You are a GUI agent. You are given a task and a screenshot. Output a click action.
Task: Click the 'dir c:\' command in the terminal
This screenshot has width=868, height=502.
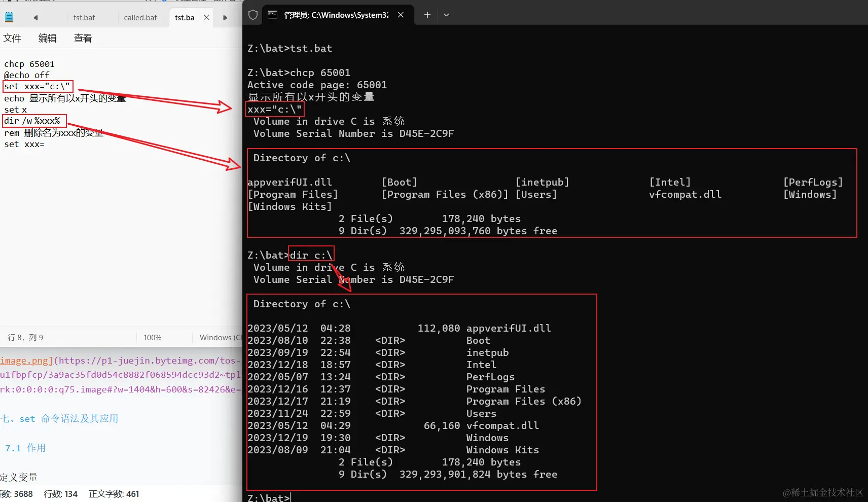click(311, 255)
